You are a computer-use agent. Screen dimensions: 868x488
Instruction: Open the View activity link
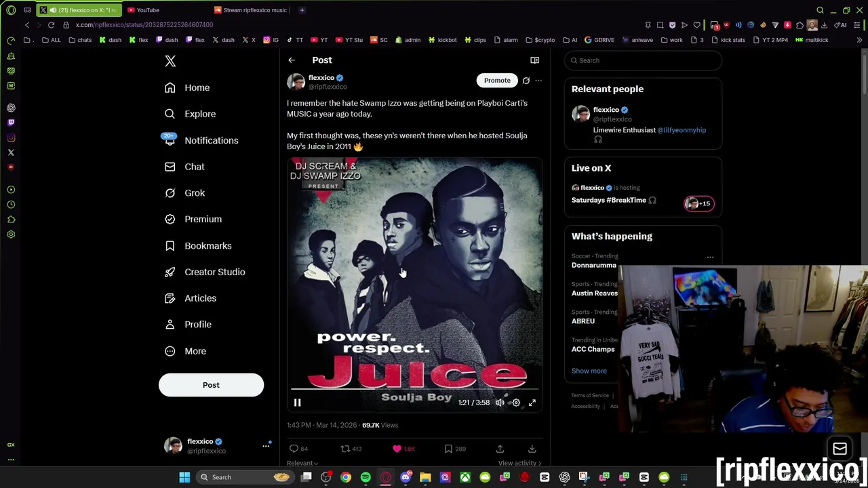click(x=519, y=464)
